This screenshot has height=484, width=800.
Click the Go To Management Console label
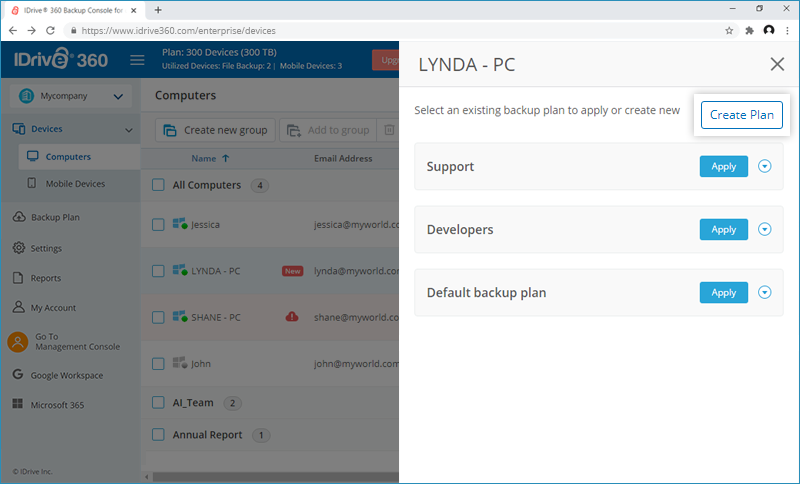point(78,342)
